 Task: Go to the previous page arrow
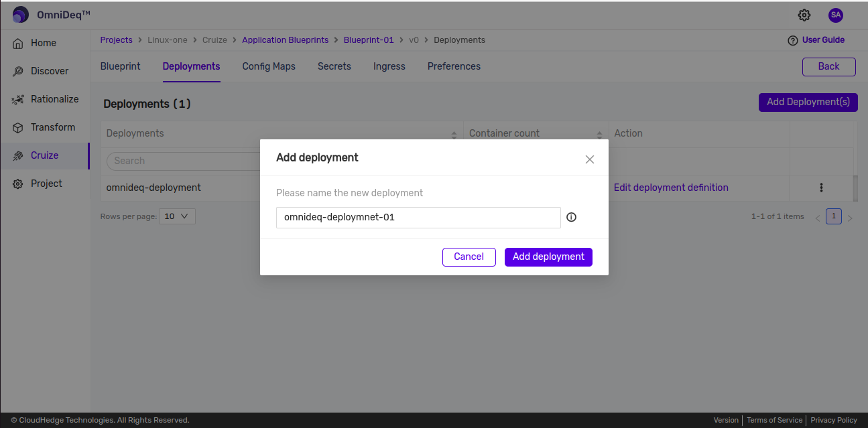[818, 218]
